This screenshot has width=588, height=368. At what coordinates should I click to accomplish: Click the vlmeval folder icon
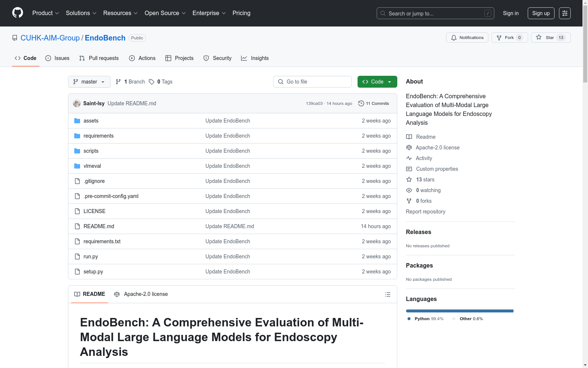pos(77,166)
